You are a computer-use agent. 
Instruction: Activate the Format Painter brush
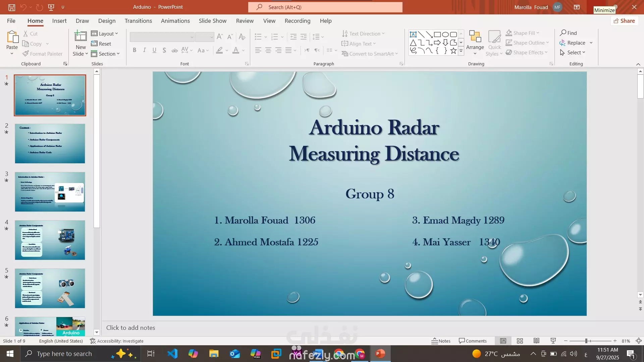pyautogui.click(x=43, y=54)
